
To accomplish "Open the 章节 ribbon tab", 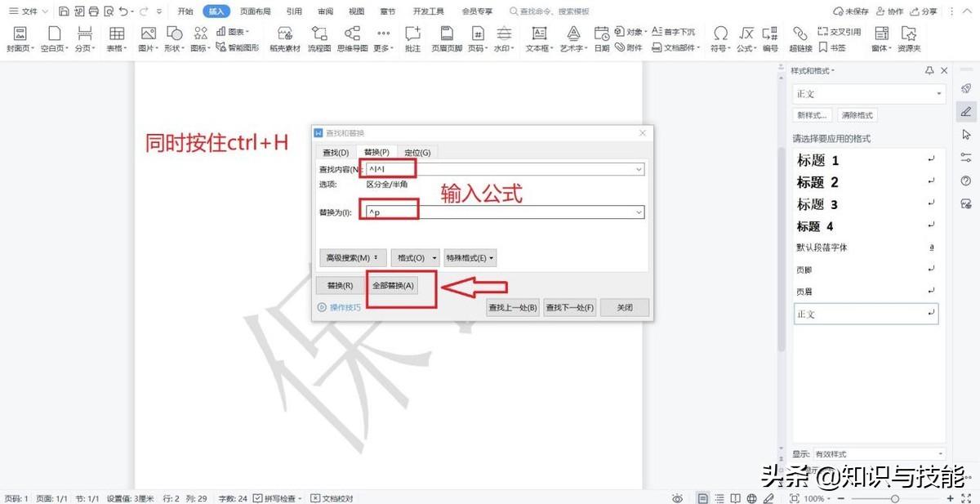I will [388, 11].
